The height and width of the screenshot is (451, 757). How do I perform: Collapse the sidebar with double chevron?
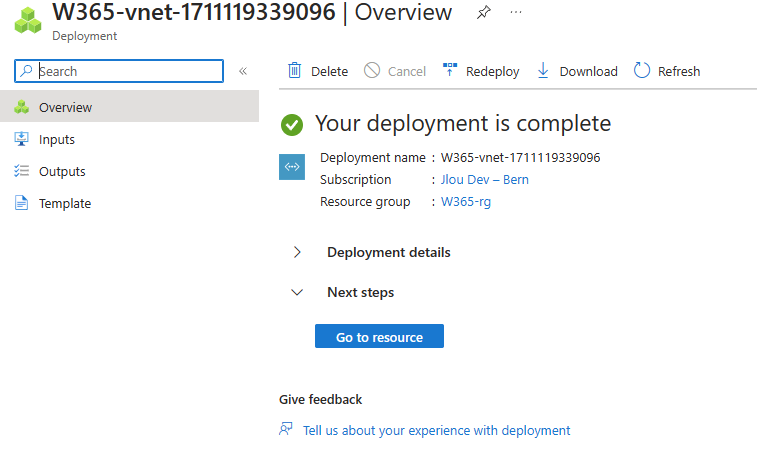tap(243, 71)
